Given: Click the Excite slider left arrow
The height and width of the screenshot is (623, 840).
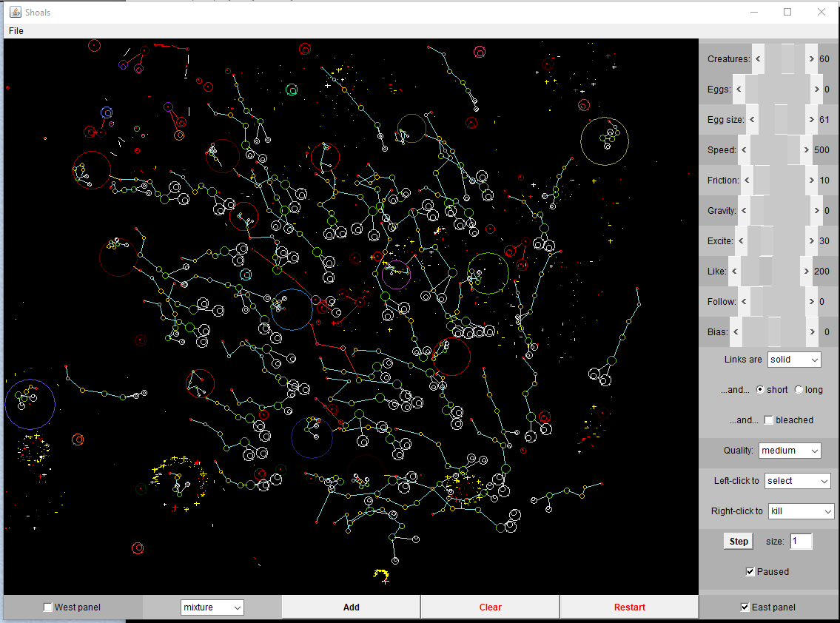Looking at the screenshot, I should click(741, 241).
